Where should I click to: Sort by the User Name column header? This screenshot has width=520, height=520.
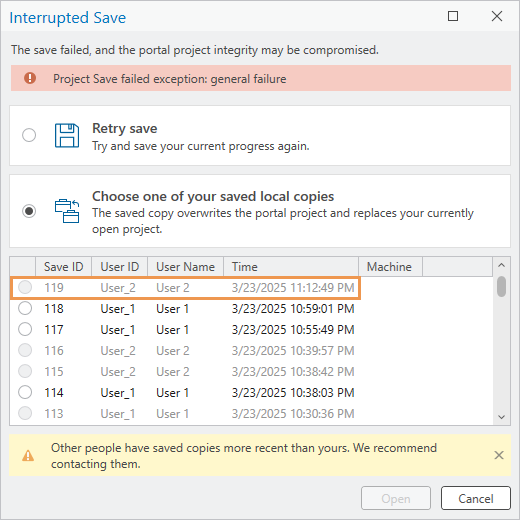(185, 267)
